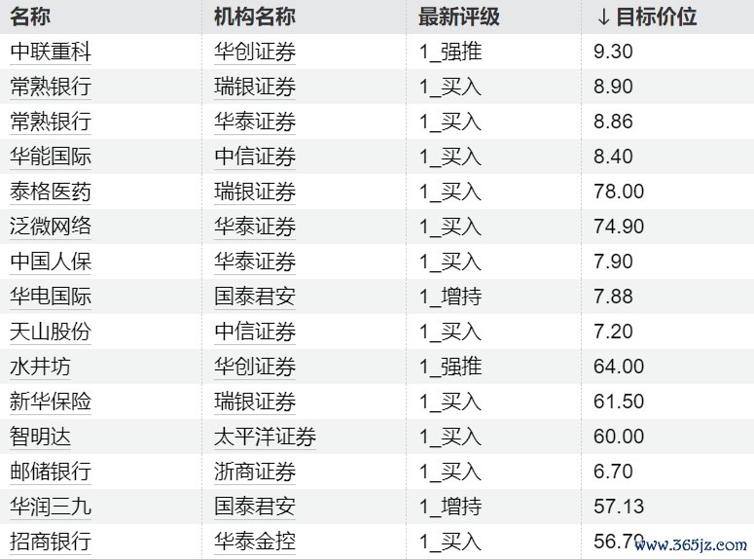Screen dimensions: 754x560
Task: Click the 78.00 target price cell
Action: [x=619, y=192]
